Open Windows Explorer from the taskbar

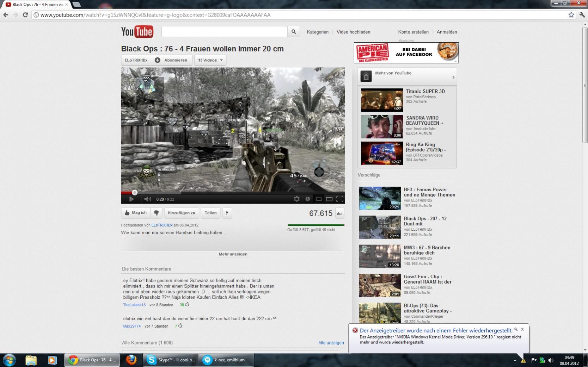[31, 360]
